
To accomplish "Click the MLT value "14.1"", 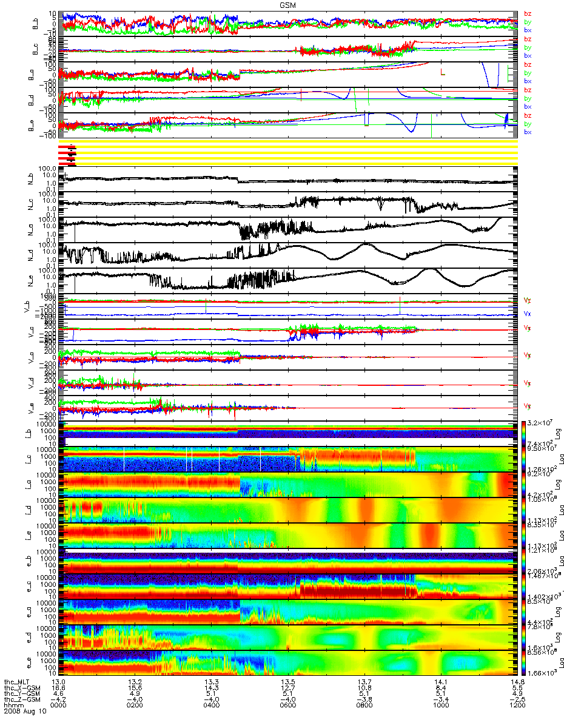I will [x=441, y=683].
